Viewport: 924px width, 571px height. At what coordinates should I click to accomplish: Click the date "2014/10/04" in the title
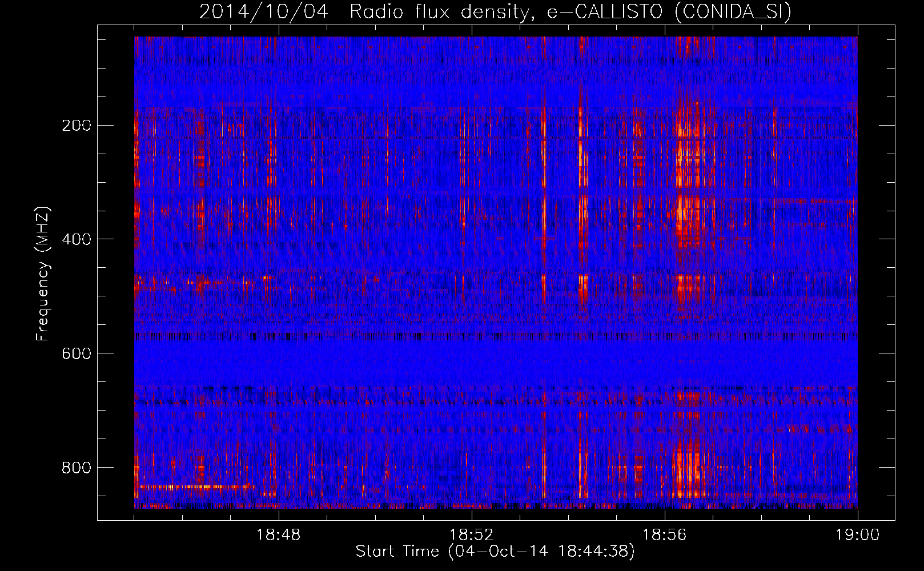(x=264, y=12)
